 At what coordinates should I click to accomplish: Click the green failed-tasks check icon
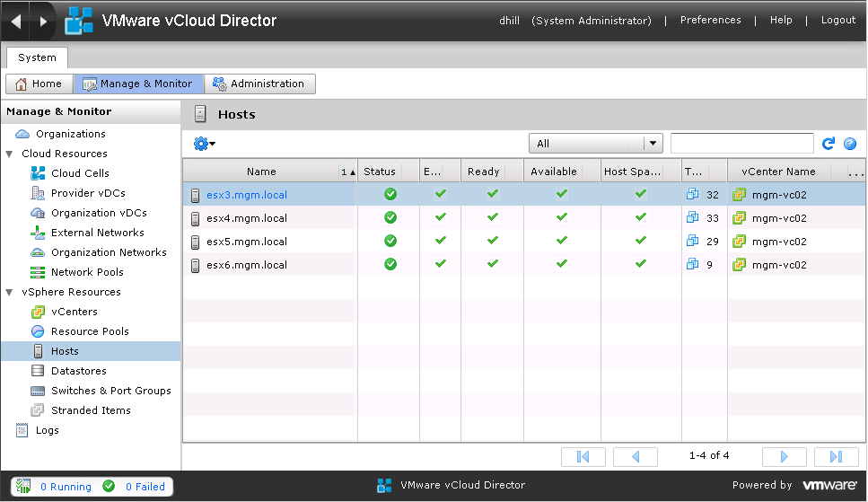pos(109,487)
